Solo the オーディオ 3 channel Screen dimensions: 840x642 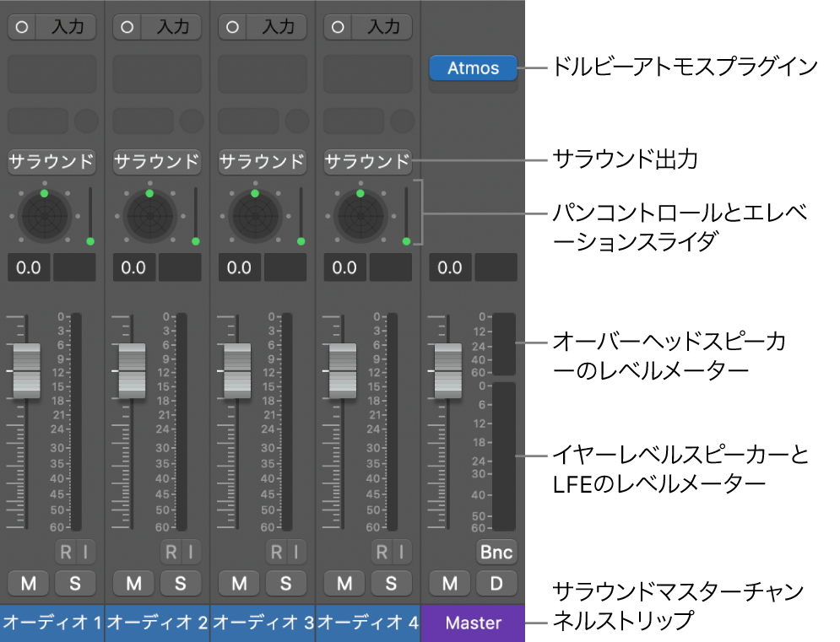[x=286, y=583]
